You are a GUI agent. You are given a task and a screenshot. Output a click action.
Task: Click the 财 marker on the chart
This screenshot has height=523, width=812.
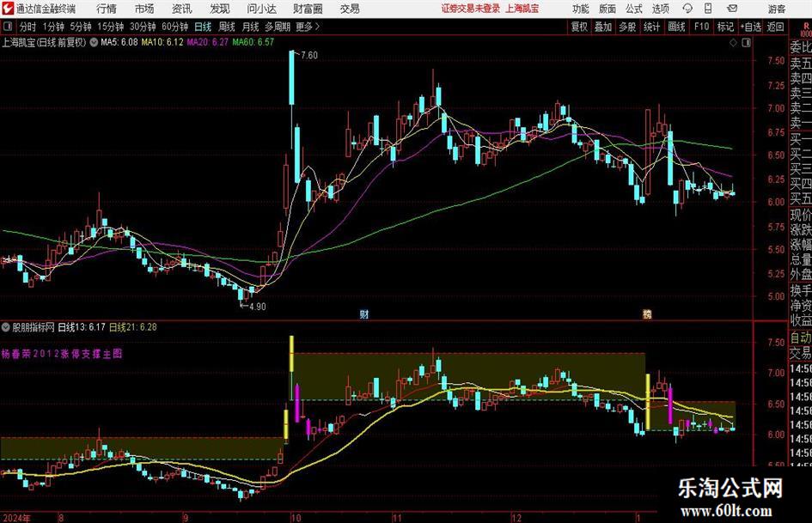click(364, 314)
